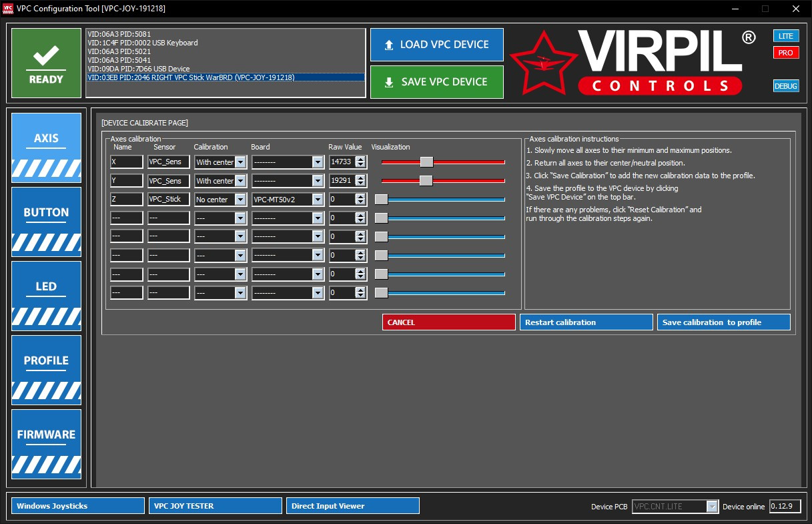Image resolution: width=812 pixels, height=524 pixels.
Task: Click the Y axis name field
Action: 127,180
